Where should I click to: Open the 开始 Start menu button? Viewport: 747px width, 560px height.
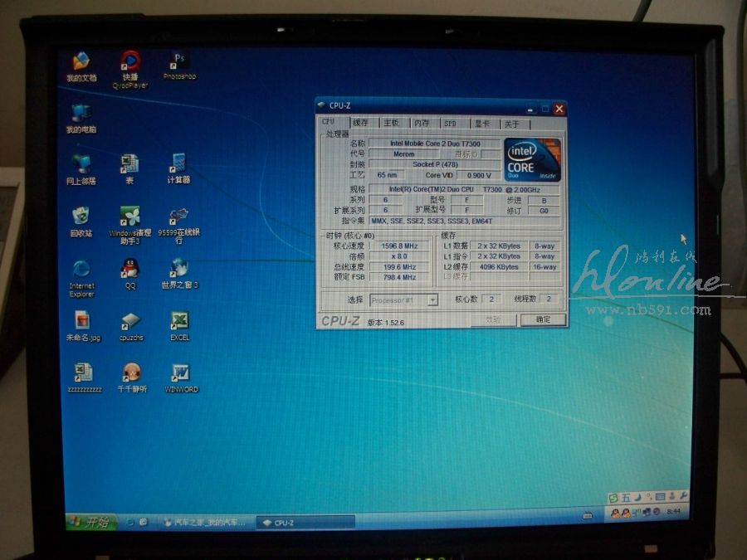point(91,523)
